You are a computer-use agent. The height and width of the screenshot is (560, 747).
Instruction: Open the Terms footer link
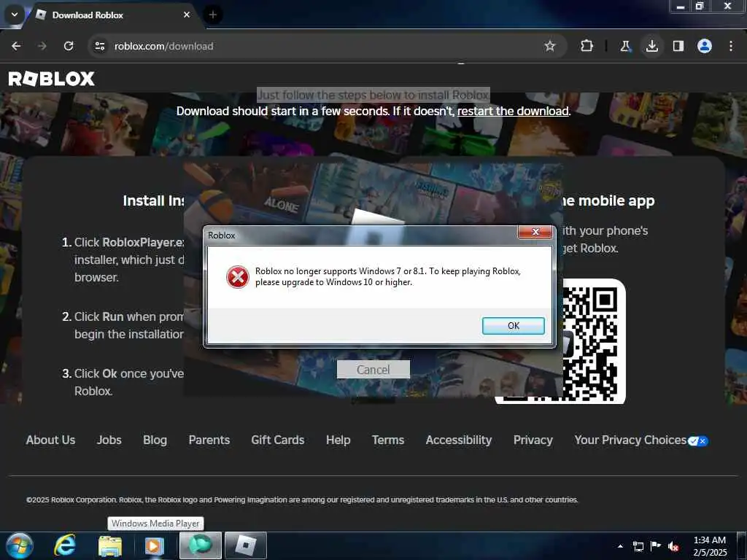point(388,440)
